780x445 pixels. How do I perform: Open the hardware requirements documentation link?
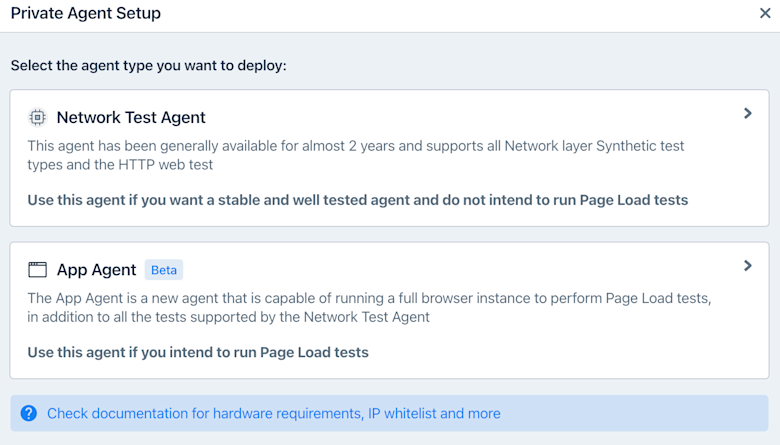(x=273, y=413)
